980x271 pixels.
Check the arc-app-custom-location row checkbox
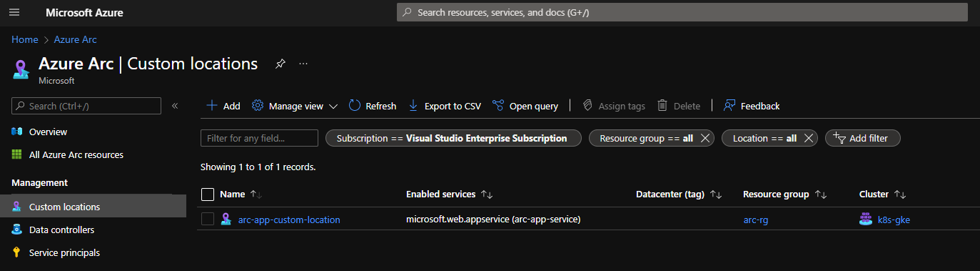pos(208,220)
